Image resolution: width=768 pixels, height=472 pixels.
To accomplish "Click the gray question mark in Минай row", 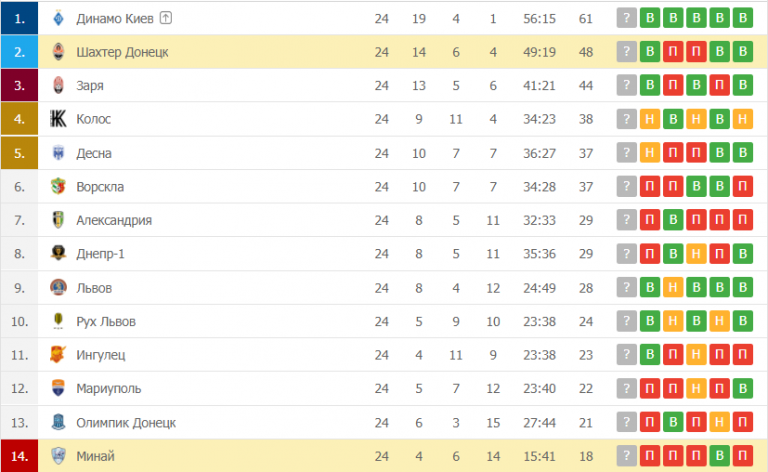I will (x=627, y=456).
